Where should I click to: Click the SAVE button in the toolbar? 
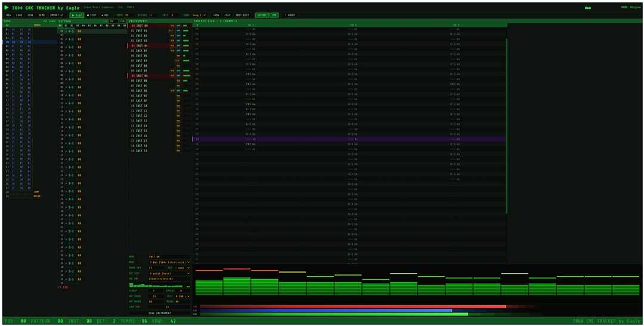(30, 15)
